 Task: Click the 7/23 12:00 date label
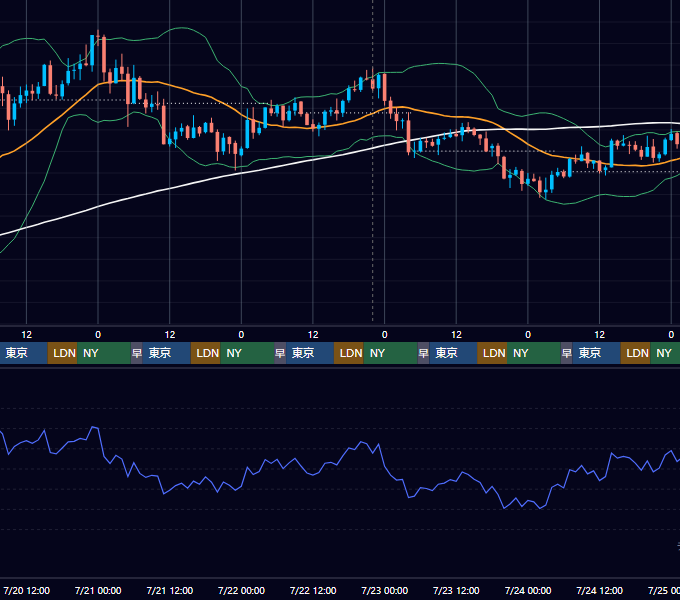tap(456, 590)
